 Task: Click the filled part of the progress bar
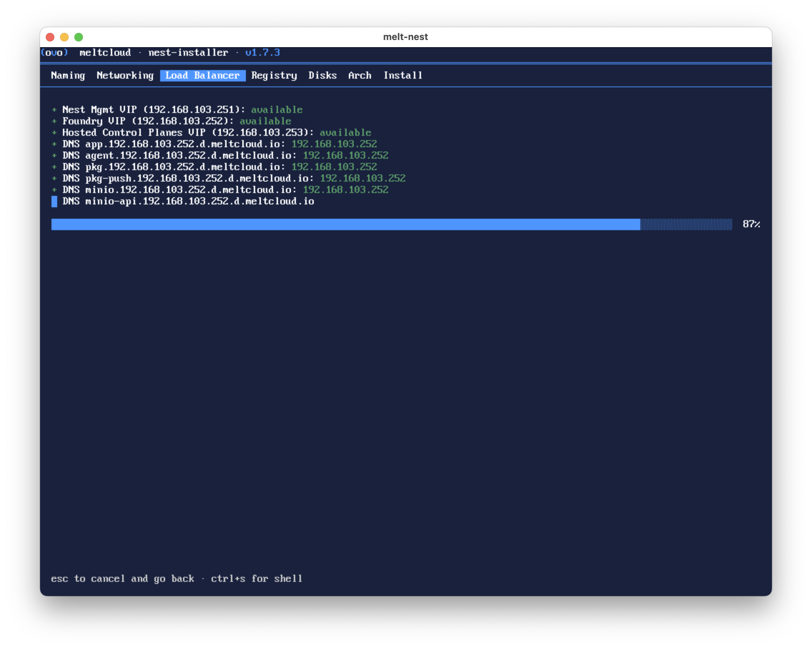point(346,224)
